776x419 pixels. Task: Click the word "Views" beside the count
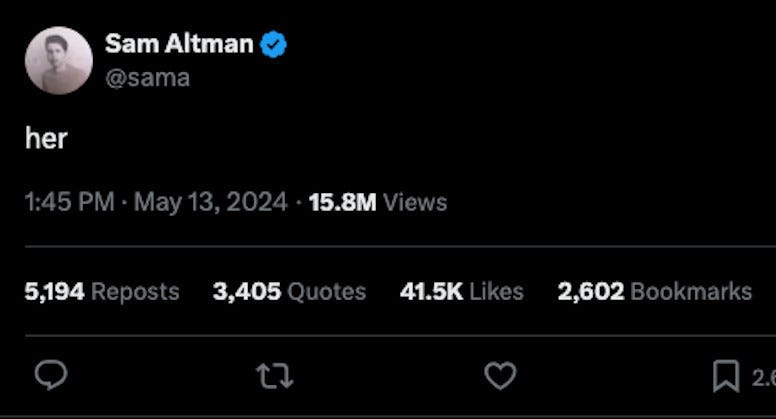click(415, 202)
